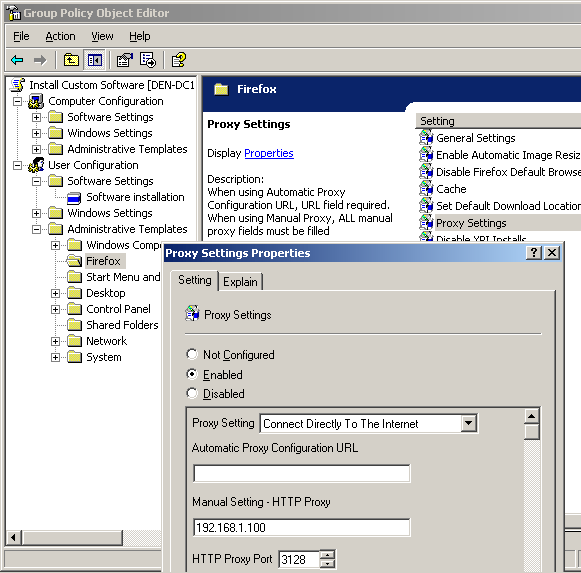
Task: Click the Back arrow toolbar icon
Action: [x=17, y=60]
